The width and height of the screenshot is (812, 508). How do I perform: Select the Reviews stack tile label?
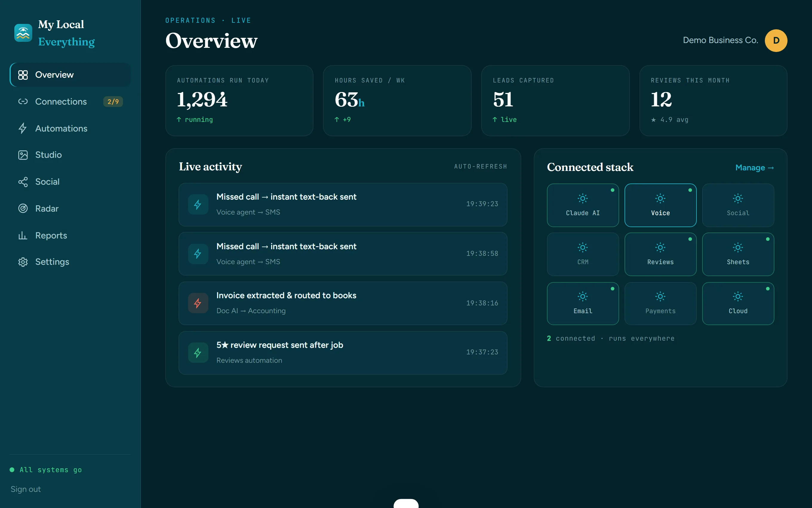coord(660,262)
